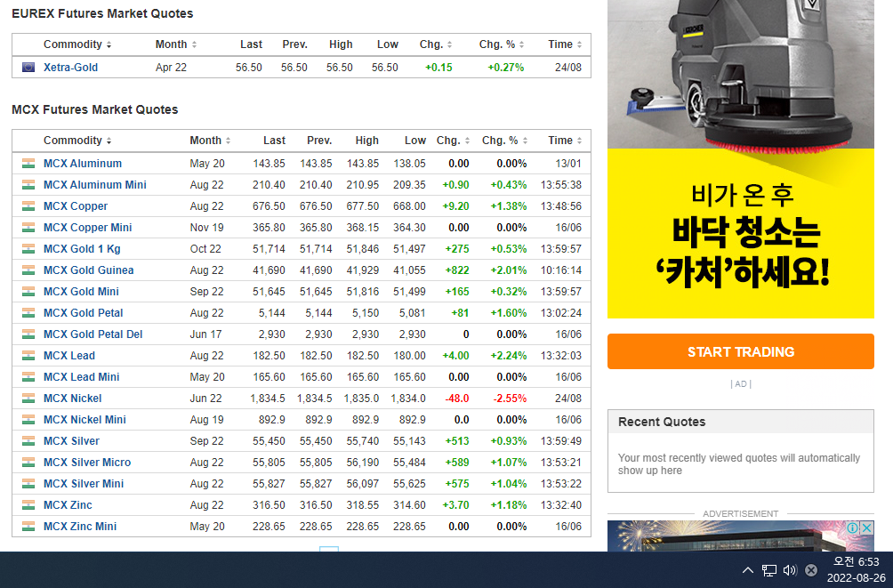Open the MCX Gold Petal Del link

tap(93, 334)
